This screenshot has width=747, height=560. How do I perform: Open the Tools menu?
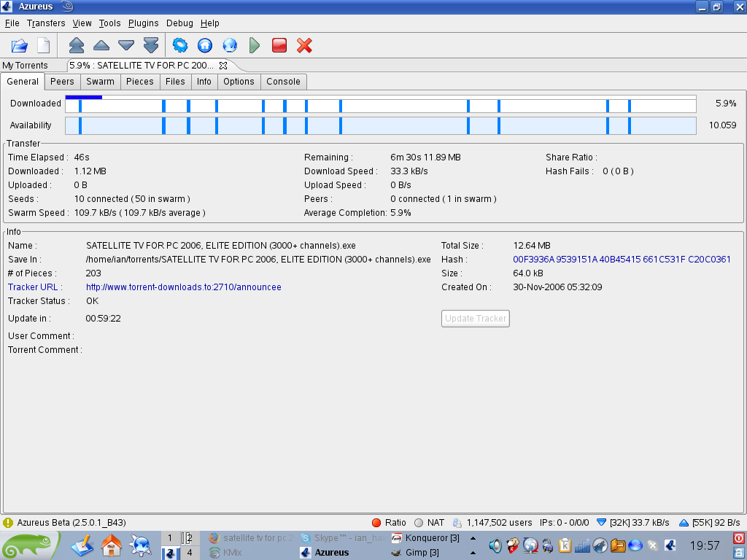tap(109, 23)
